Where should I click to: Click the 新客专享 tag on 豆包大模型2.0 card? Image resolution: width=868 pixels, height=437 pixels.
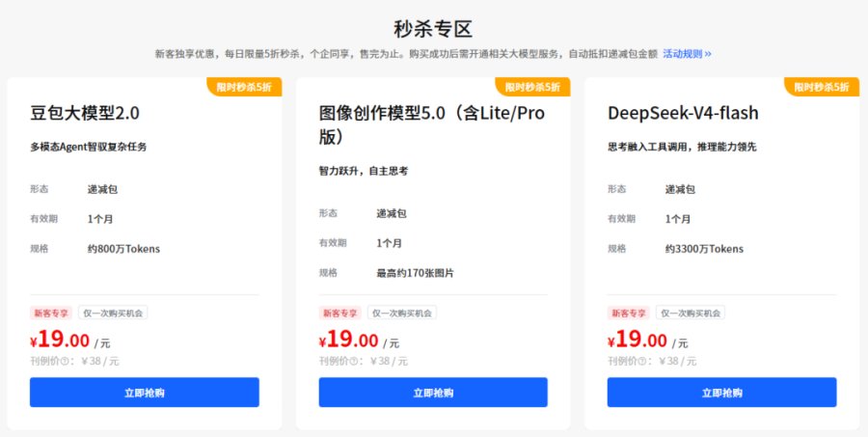(x=51, y=313)
